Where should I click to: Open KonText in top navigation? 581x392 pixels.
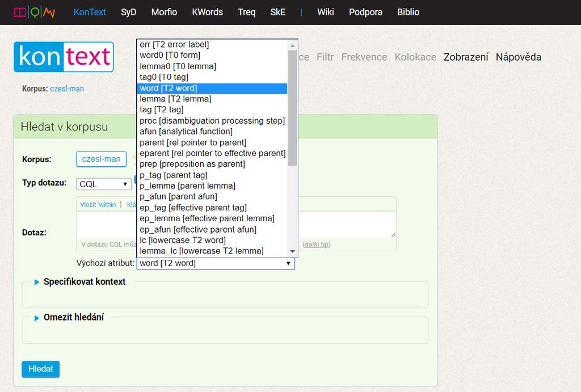click(90, 12)
